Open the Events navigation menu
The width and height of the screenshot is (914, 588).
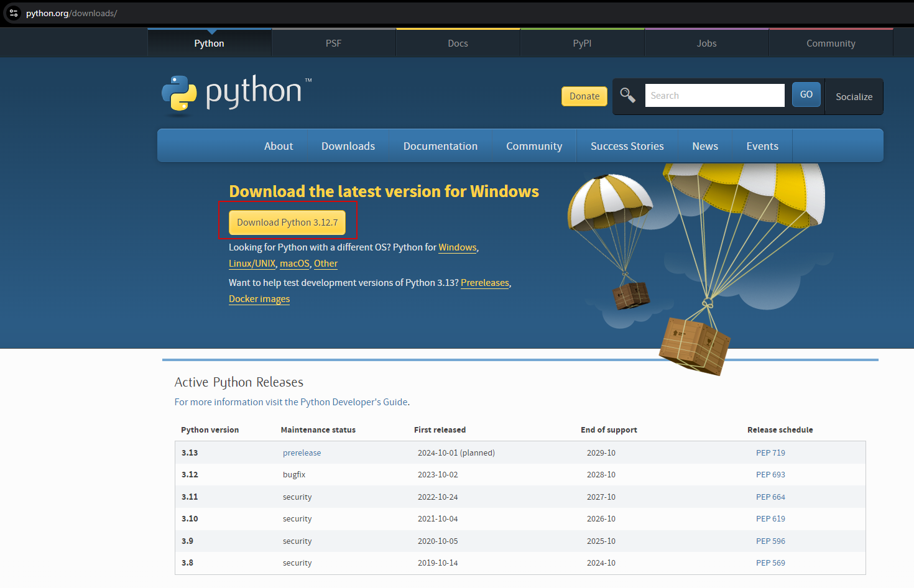(762, 146)
